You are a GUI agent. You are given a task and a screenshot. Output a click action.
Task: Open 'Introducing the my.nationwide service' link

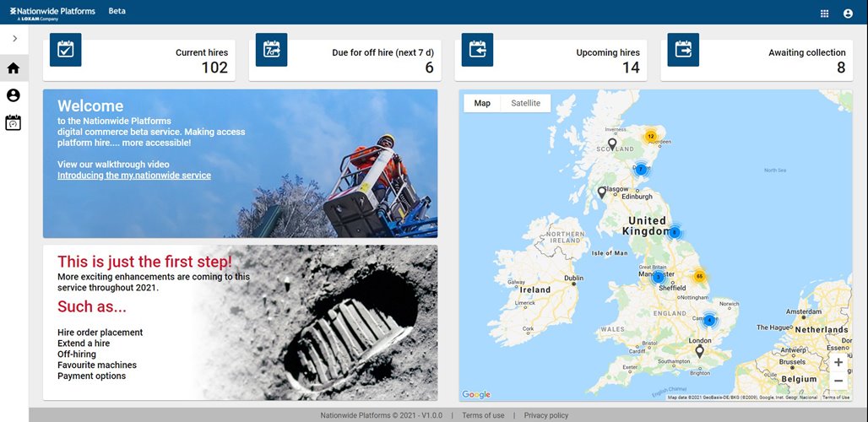click(x=134, y=176)
